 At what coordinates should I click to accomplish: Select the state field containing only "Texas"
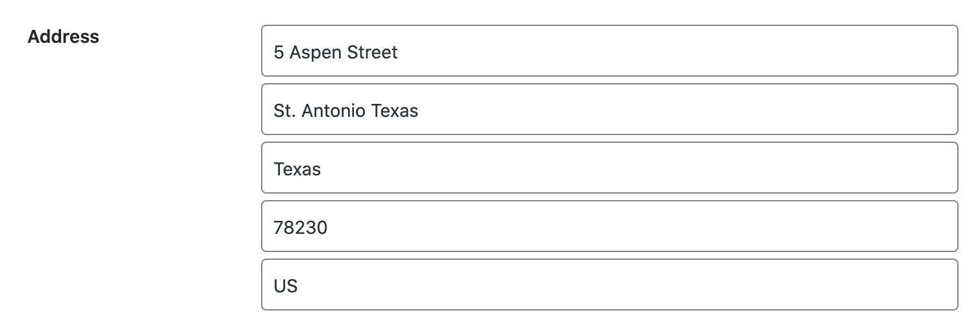609,168
